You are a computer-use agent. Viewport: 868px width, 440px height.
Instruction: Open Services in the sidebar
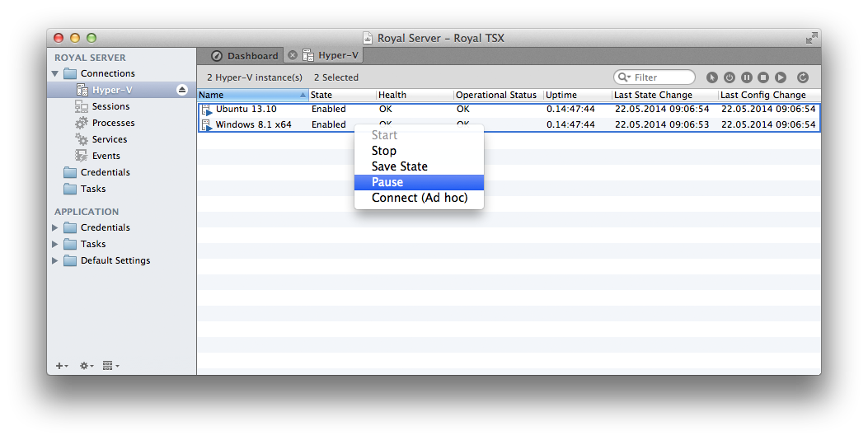tap(109, 139)
